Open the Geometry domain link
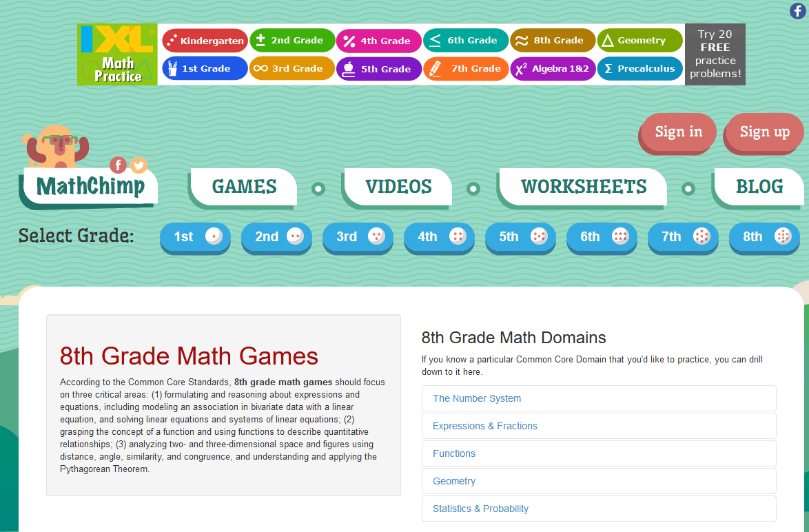Image resolution: width=809 pixels, height=532 pixels. click(x=599, y=481)
